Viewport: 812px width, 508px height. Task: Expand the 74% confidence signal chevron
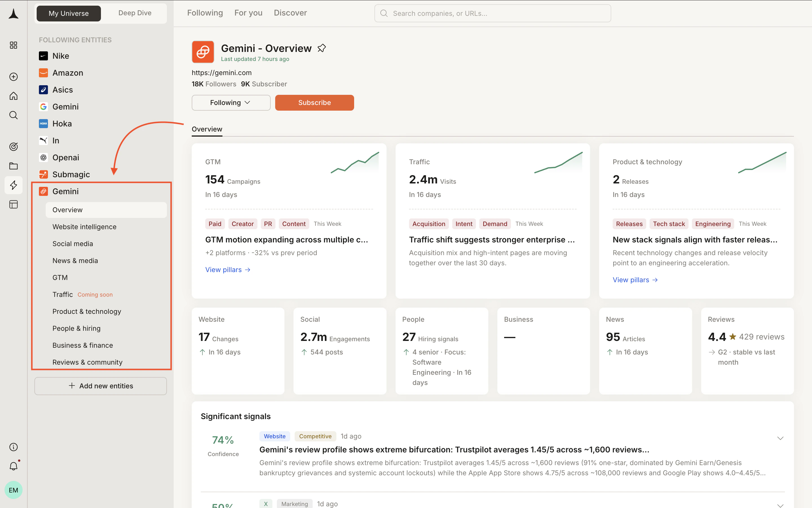point(780,438)
